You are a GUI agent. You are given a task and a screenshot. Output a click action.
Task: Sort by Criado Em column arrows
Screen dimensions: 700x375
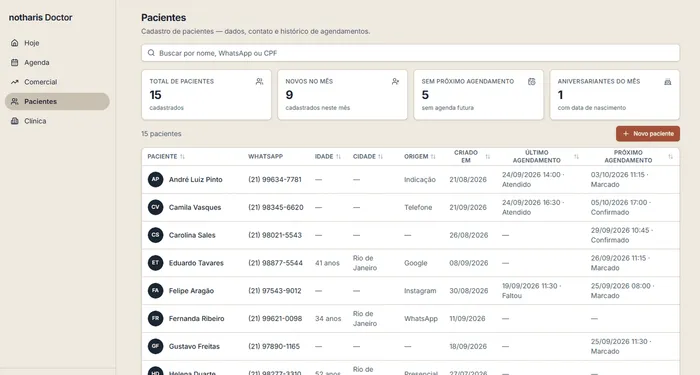pos(488,157)
